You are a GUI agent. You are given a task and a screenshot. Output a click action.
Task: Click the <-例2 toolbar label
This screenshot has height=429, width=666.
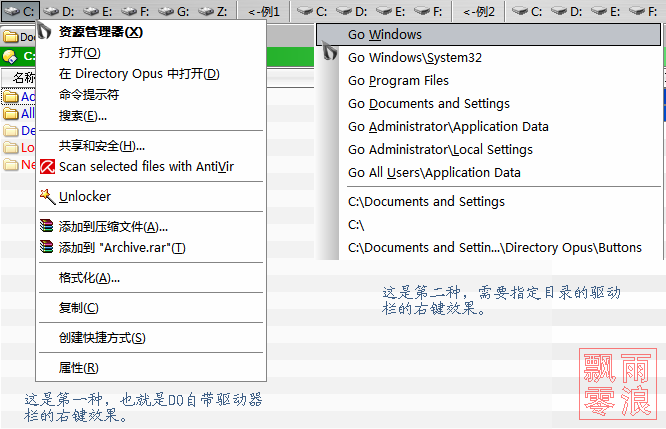tap(479, 11)
